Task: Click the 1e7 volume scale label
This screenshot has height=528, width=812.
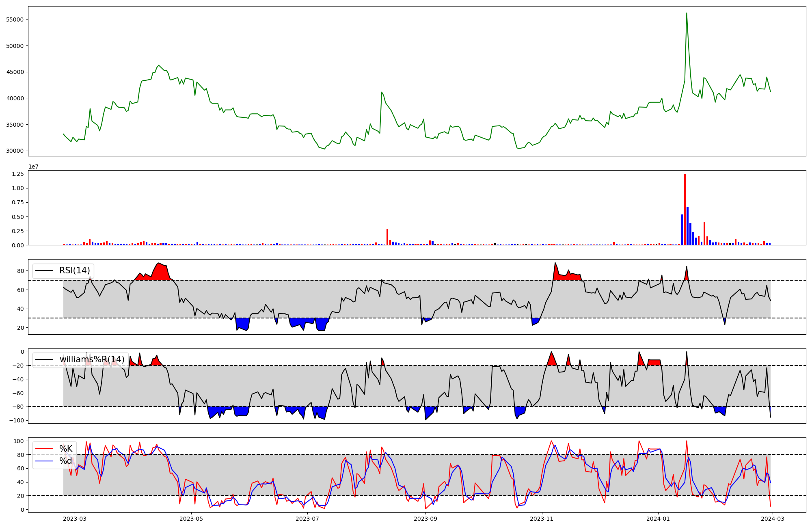Action: [x=34, y=167]
